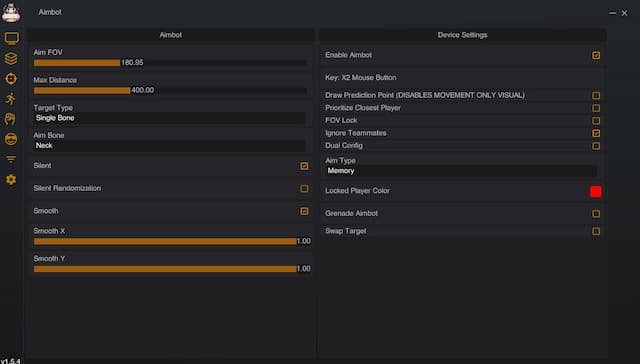The image size is (640, 364).
Task: Enable the Swap Target checkbox
Action: (x=596, y=231)
